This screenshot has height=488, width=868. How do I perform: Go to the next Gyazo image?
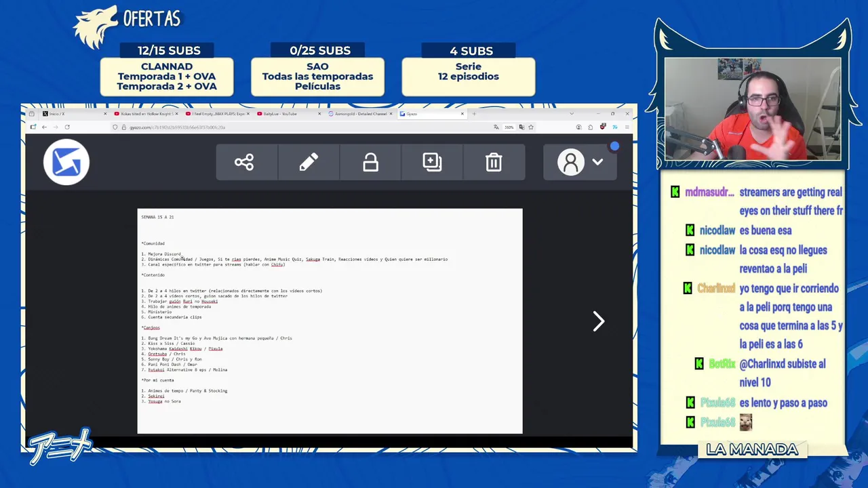click(x=598, y=321)
